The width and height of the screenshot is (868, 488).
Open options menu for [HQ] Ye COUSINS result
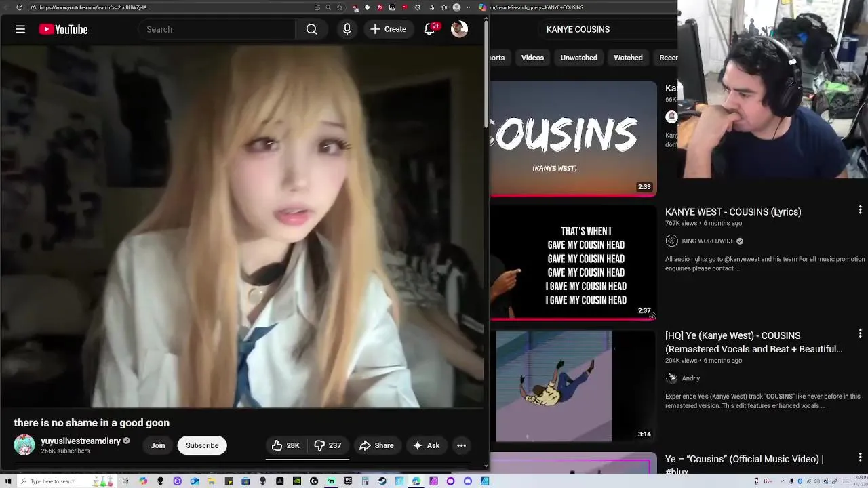coord(860,334)
